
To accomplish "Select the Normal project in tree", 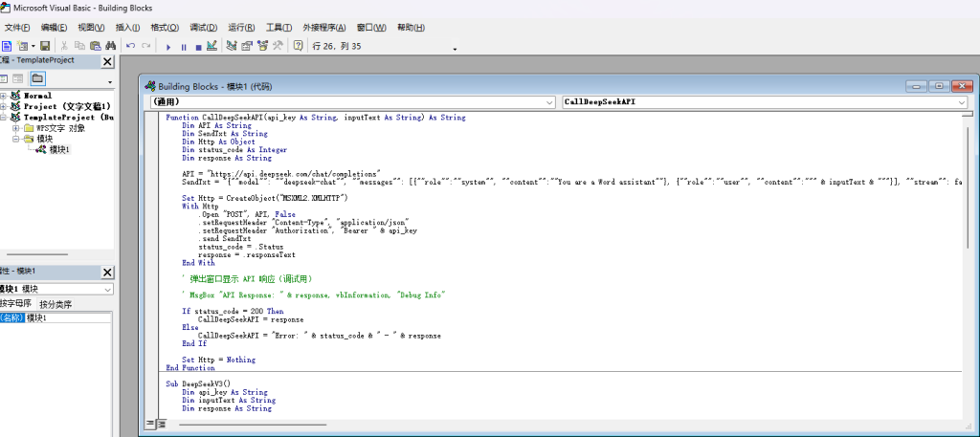I will pyautogui.click(x=37, y=96).
